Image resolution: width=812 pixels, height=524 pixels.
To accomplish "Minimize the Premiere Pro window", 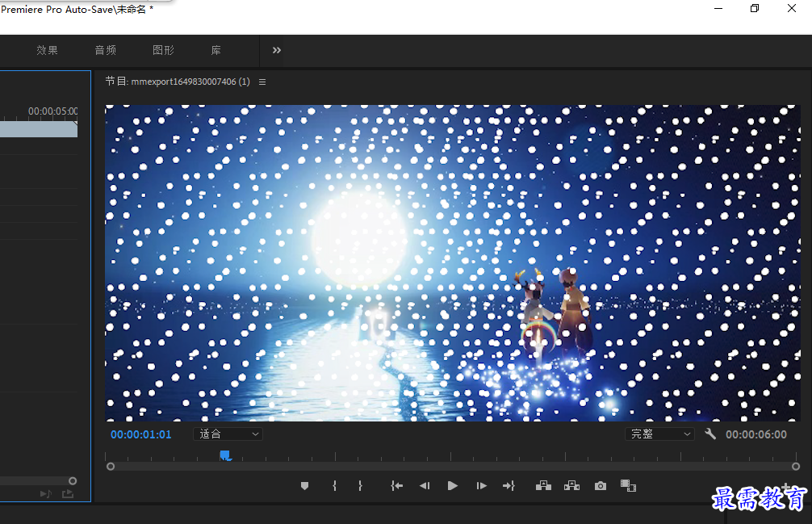I will click(718, 8).
